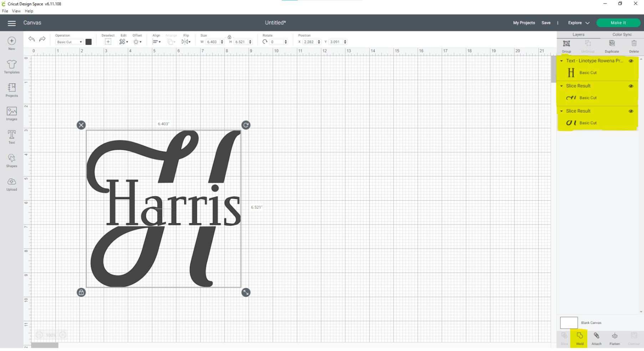Click the Attach tool
The width and height of the screenshot is (644, 351).
coord(596,338)
